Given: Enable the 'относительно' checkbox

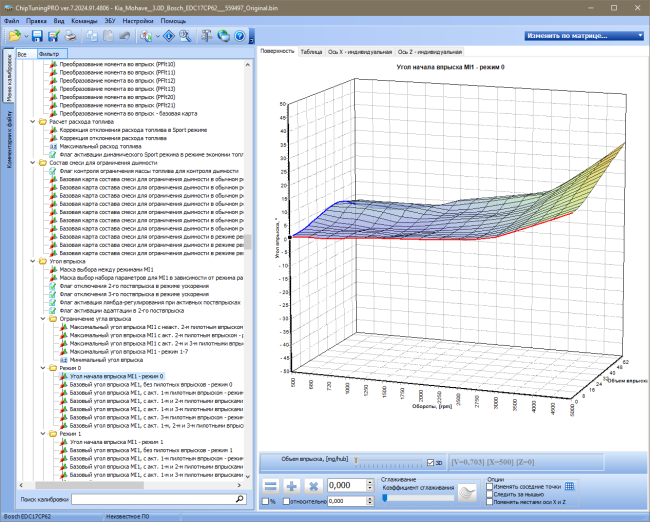Looking at the screenshot, I should [286, 501].
